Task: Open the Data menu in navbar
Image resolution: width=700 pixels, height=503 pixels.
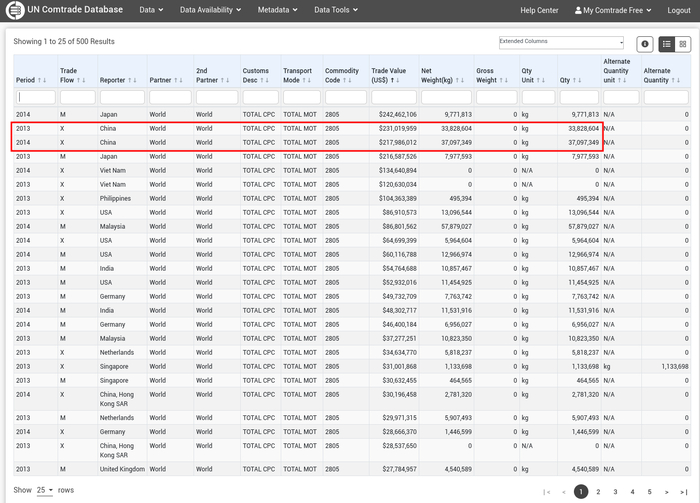Action: pos(150,10)
